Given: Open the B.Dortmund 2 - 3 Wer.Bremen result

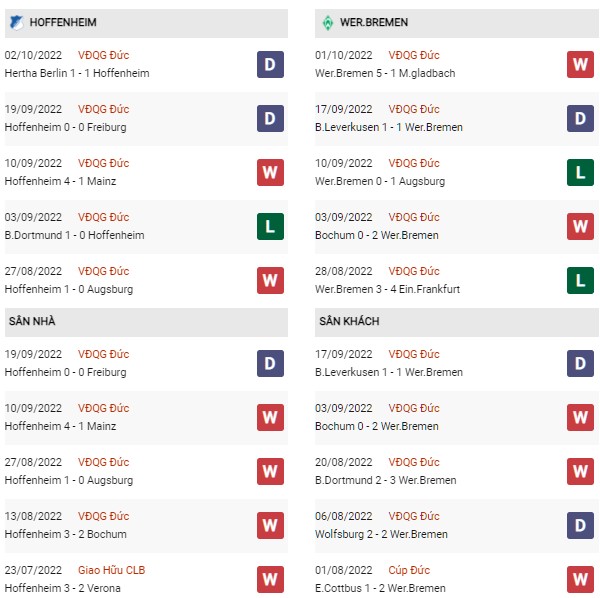Looking at the screenshot, I should (x=385, y=480).
